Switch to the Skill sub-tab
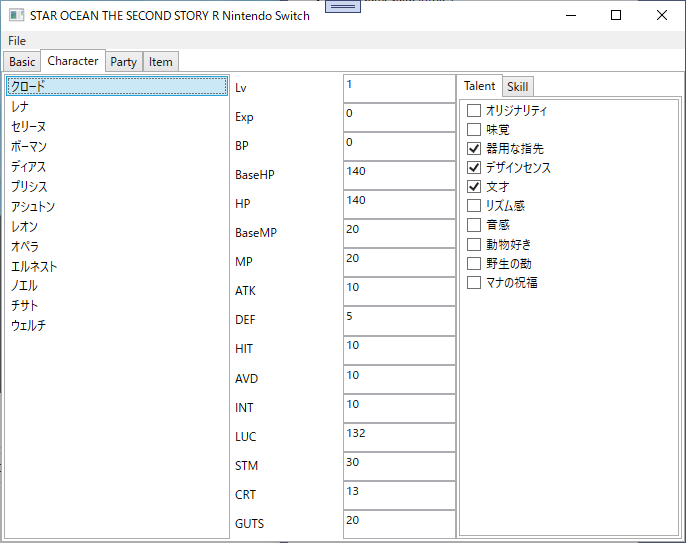 pyautogui.click(x=518, y=87)
